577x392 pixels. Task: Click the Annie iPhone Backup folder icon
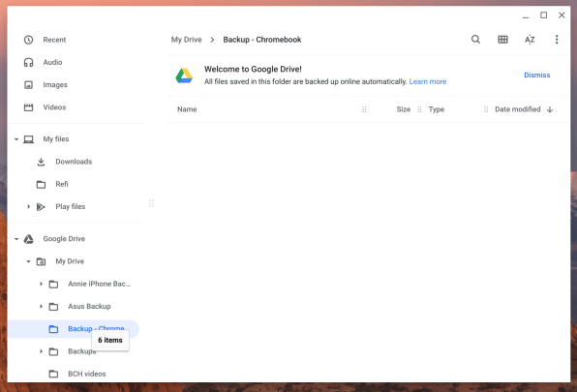53,284
